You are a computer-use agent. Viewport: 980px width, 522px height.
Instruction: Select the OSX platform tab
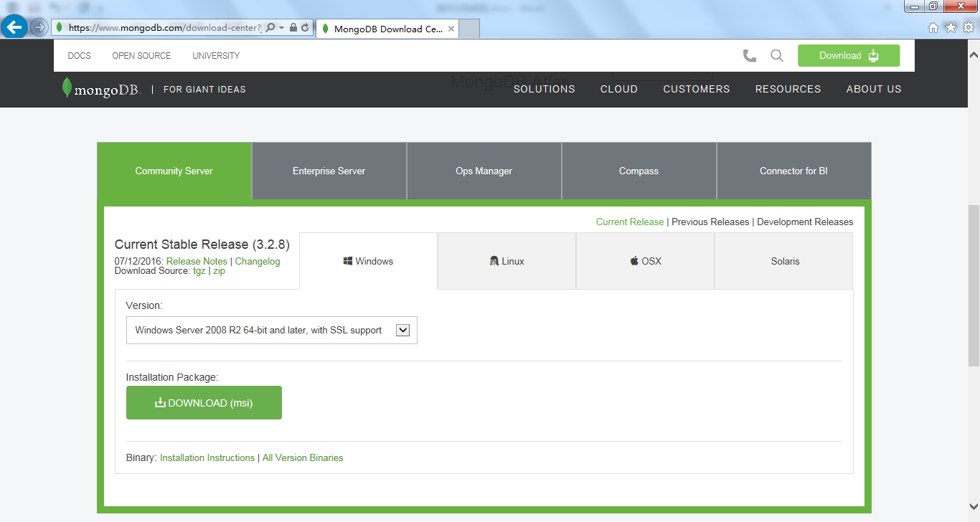coord(645,261)
